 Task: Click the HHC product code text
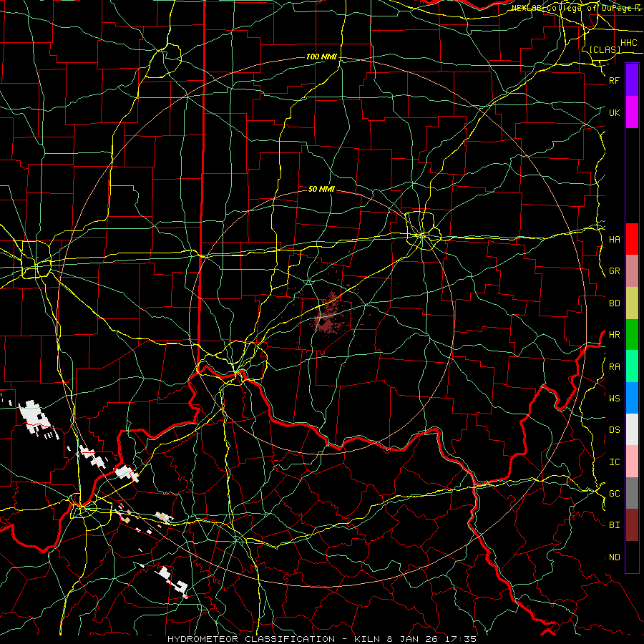tap(628, 43)
